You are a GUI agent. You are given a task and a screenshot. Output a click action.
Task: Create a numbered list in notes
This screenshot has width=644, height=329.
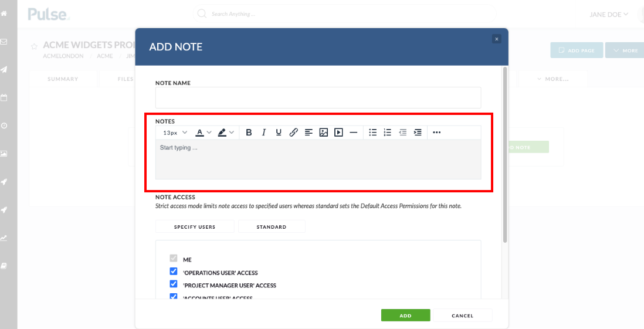tap(387, 133)
